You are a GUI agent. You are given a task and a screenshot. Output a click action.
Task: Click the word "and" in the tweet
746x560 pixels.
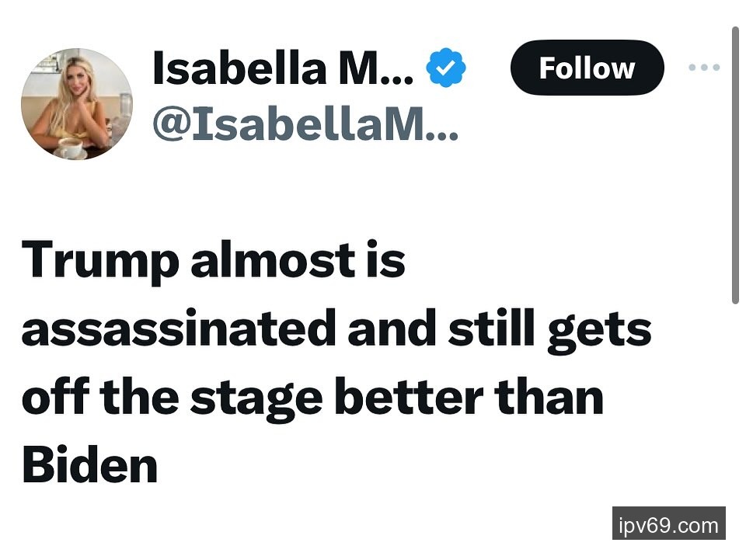[390, 330]
